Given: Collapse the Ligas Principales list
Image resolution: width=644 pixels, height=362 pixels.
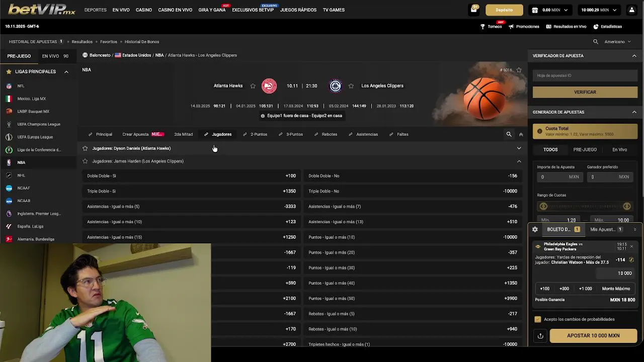Looking at the screenshot, I should tap(66, 72).
